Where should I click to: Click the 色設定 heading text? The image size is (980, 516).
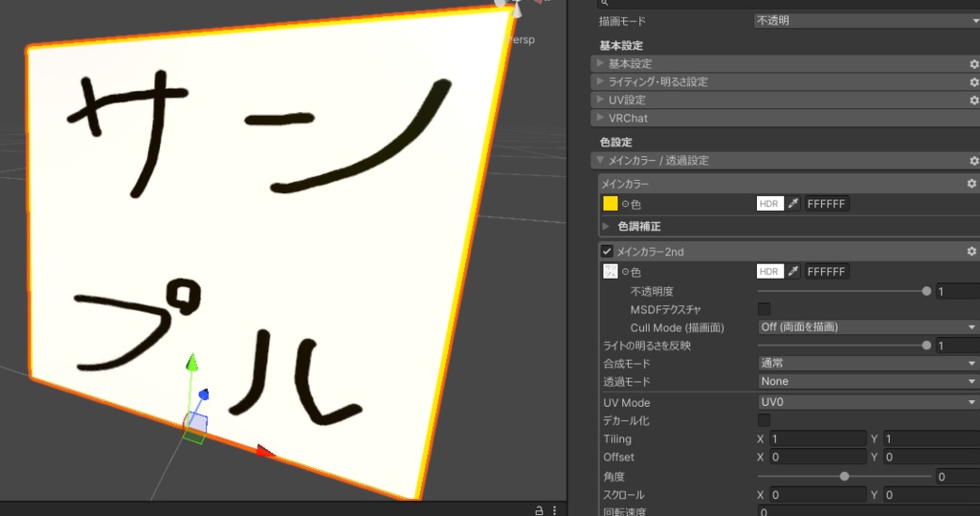(x=616, y=143)
